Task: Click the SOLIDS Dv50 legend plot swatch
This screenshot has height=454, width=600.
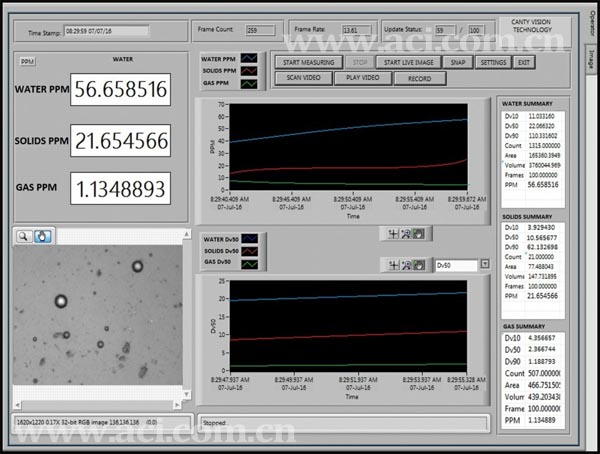Action: [x=248, y=250]
